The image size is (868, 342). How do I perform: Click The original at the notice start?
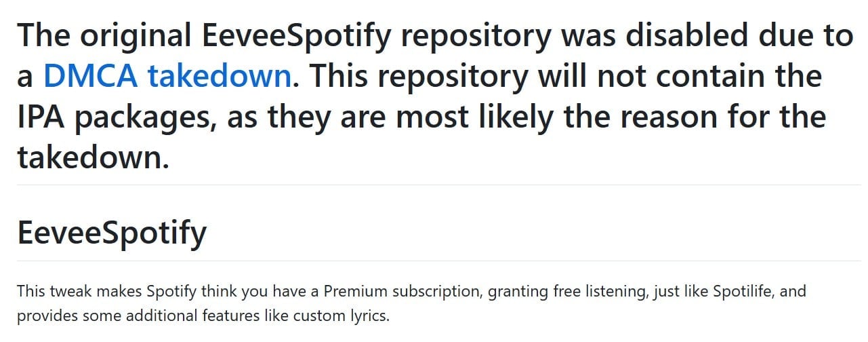(90, 37)
